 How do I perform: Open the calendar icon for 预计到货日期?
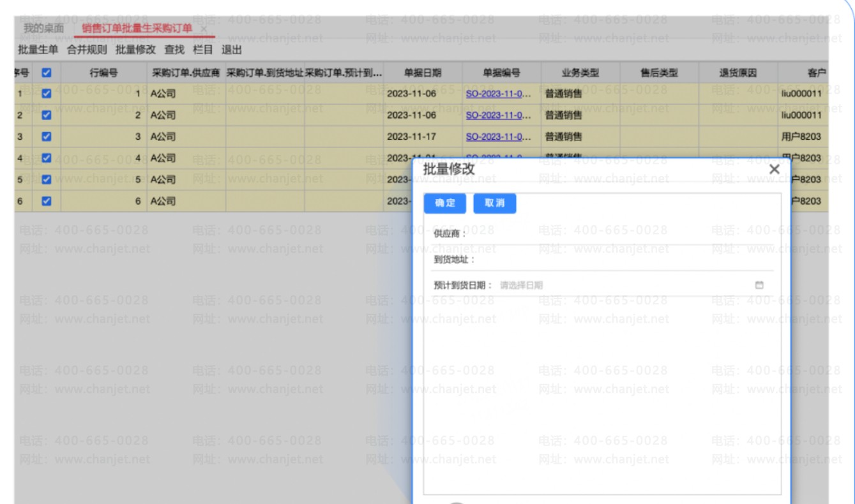point(759,285)
